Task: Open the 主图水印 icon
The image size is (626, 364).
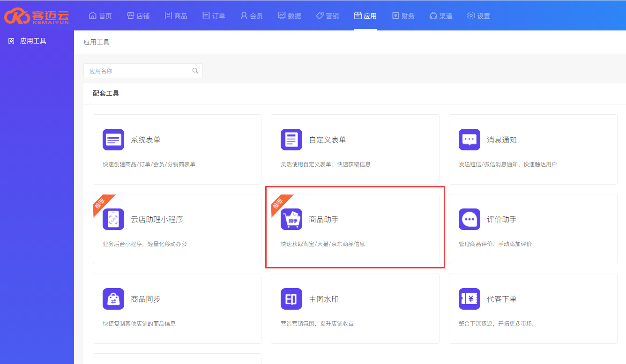Action: point(291,299)
